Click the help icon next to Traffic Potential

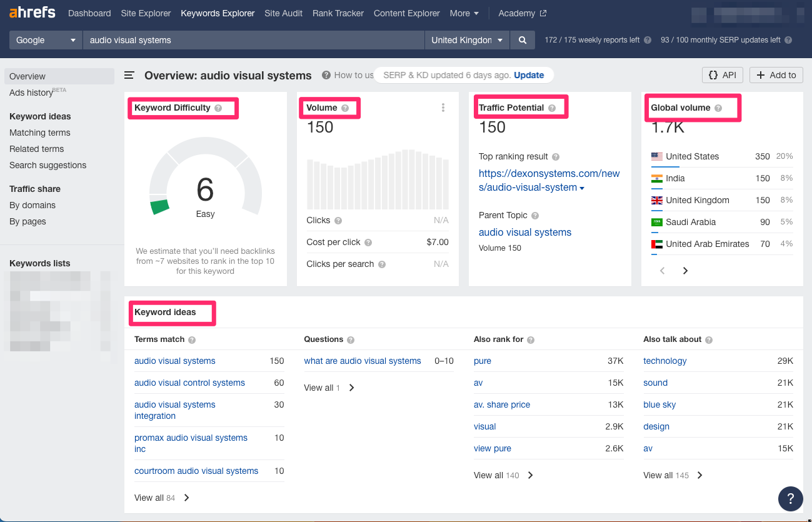click(552, 108)
